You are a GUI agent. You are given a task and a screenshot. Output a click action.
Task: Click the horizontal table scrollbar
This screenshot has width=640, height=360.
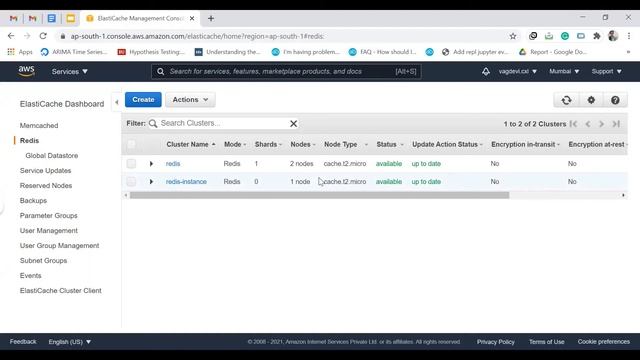pyautogui.click(x=319, y=195)
